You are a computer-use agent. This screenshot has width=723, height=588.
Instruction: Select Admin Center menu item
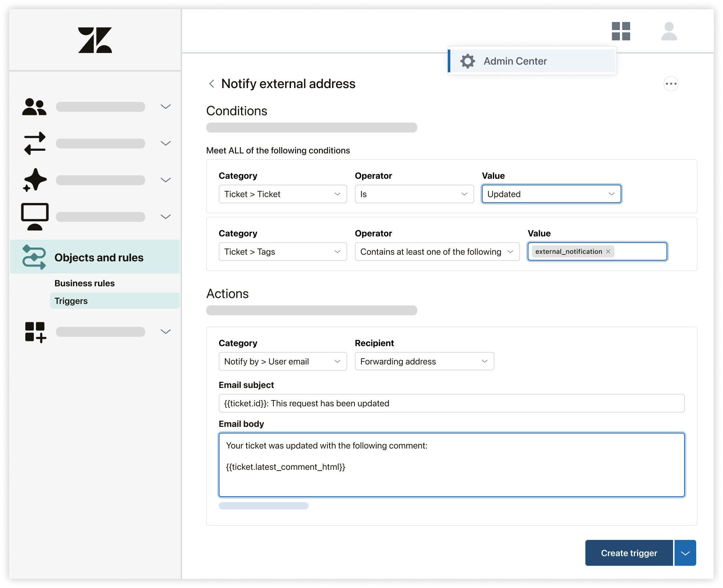(x=515, y=61)
